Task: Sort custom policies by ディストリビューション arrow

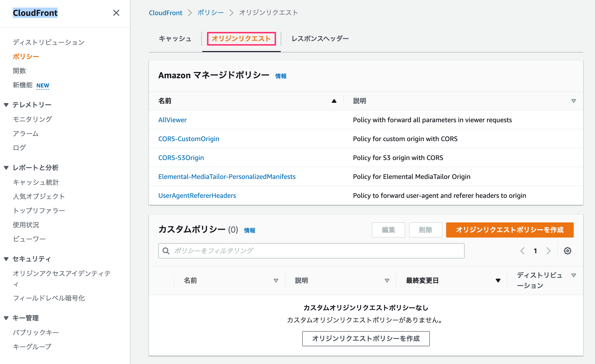Action: click(574, 275)
